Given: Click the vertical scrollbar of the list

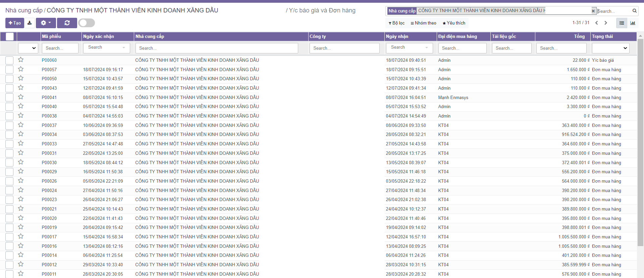Looking at the screenshot, I should pyautogui.click(x=640, y=134).
